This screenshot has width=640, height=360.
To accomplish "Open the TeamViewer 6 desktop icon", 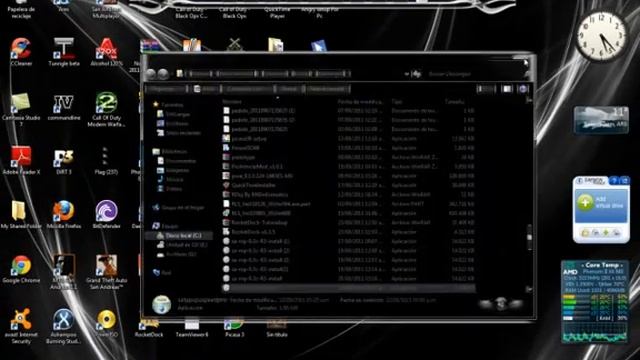I will pyautogui.click(x=192, y=329).
